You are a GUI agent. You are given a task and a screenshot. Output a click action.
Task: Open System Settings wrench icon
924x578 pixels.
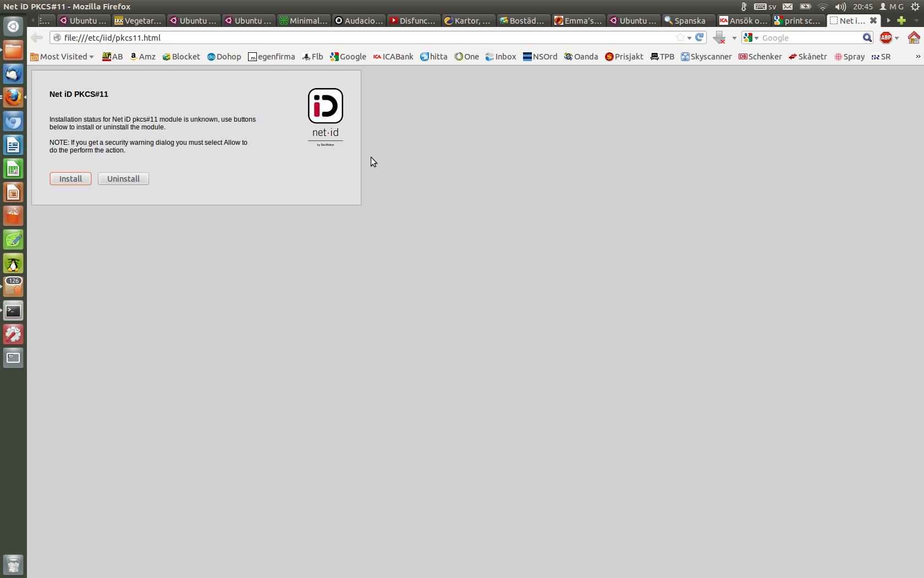(13, 334)
